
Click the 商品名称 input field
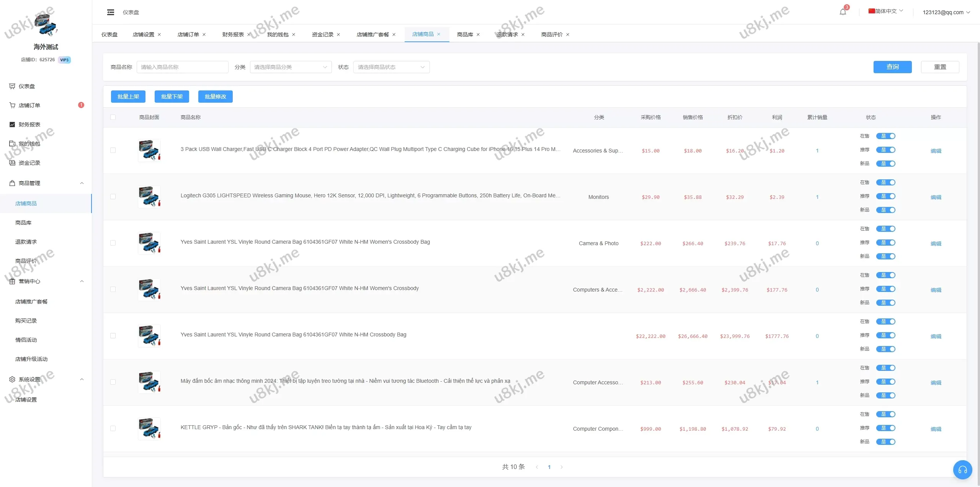tap(182, 67)
